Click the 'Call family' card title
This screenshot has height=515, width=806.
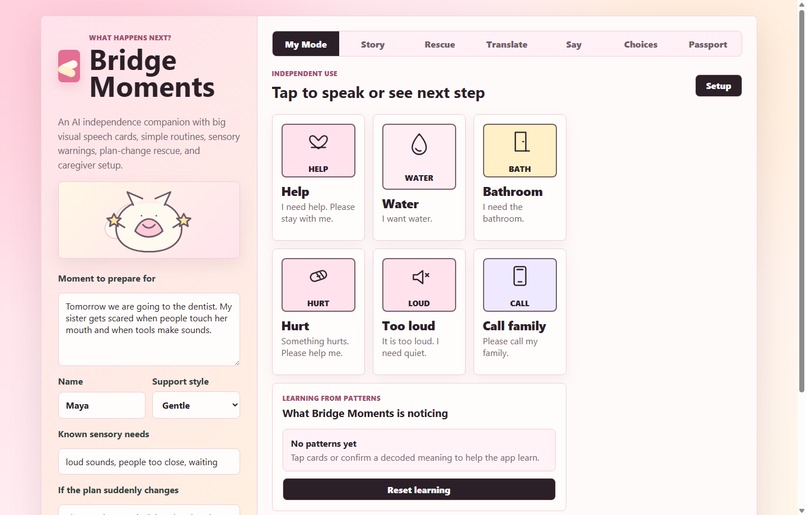click(x=514, y=326)
